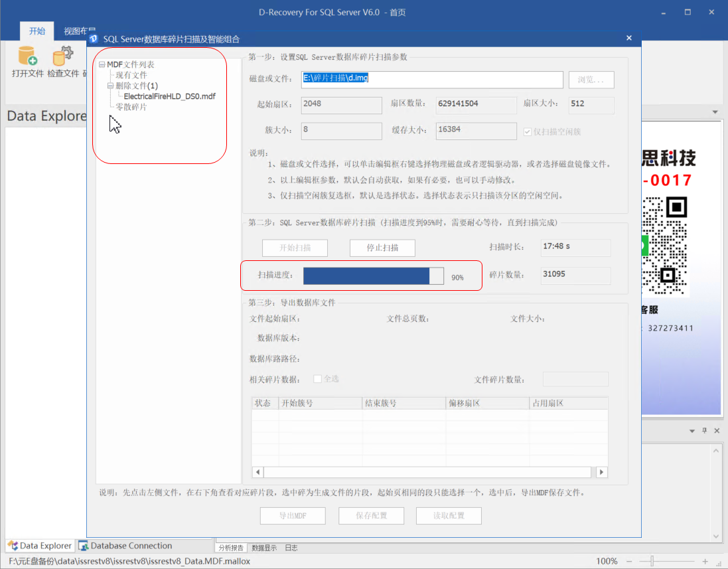The image size is (728, 569).
Task: Click the 保存配置 button
Action: click(x=371, y=516)
